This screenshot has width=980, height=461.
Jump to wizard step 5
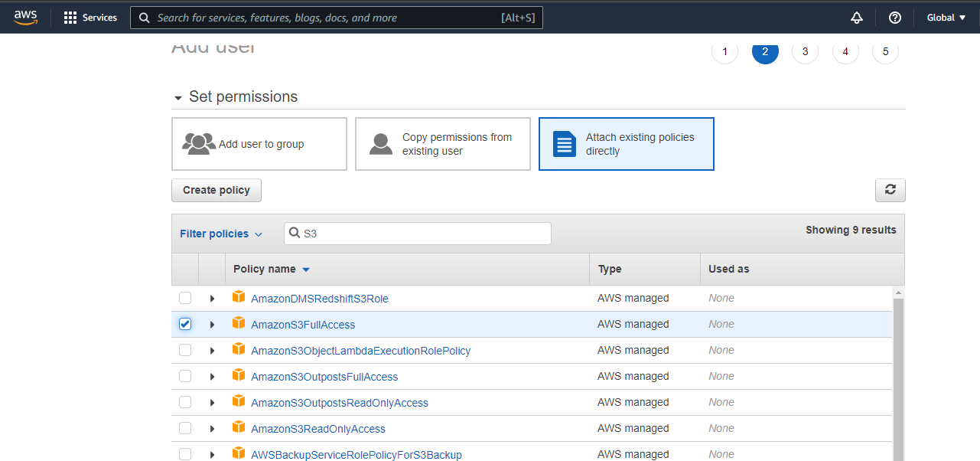[x=885, y=51]
